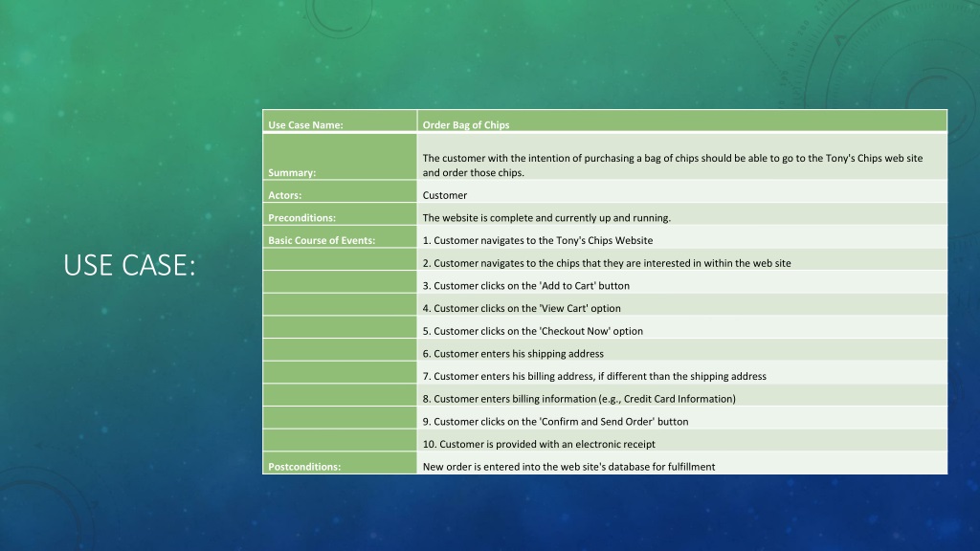
Task: Select the 'Actors:' label cell
Action: pos(340,191)
